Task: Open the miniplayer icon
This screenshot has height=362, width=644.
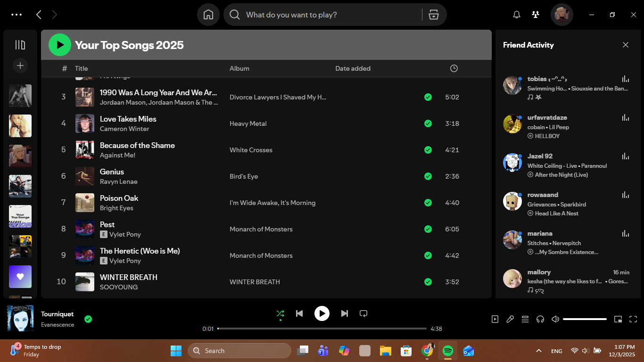Action: [618, 319]
